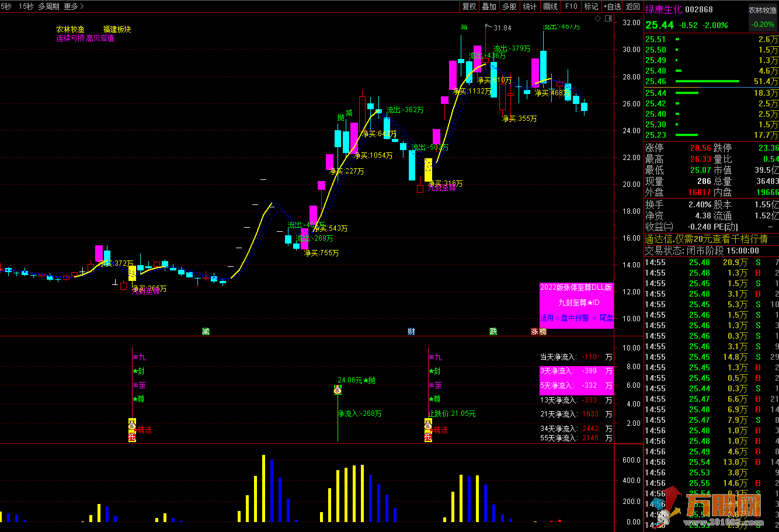779x532 pixels.
Task: Click the 农林牧渔 industry tag near the stock code
Action: pyautogui.click(x=763, y=10)
